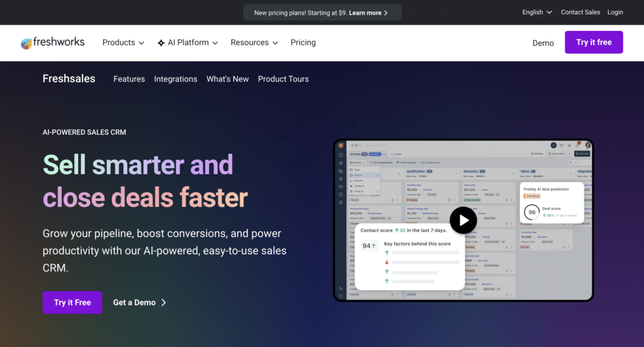Go to Freshsales Integrations tab
This screenshot has width=644, height=347.
pyautogui.click(x=175, y=79)
